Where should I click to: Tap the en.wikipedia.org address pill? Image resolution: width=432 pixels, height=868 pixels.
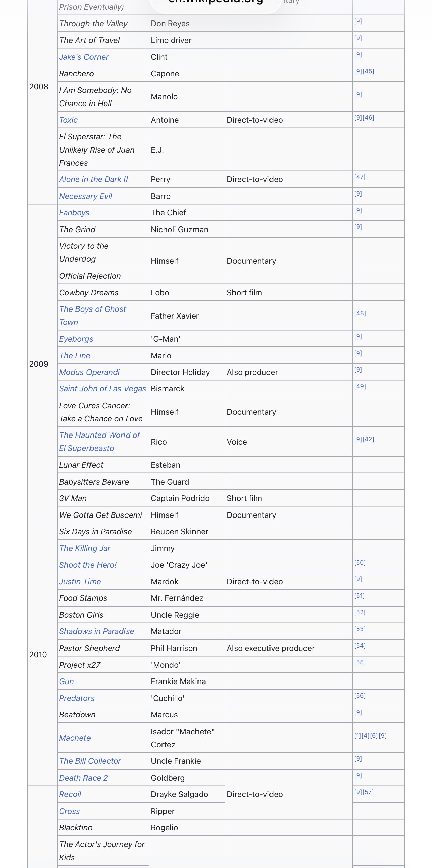click(x=216, y=3)
